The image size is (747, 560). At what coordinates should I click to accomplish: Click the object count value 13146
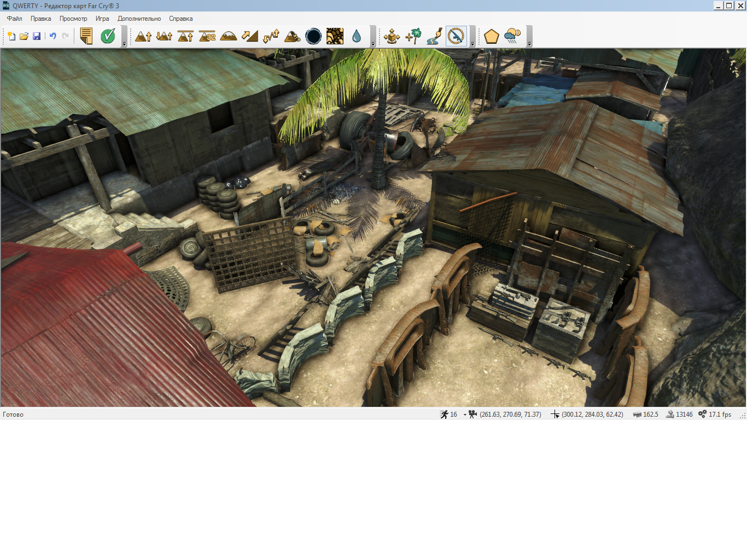[x=684, y=415]
